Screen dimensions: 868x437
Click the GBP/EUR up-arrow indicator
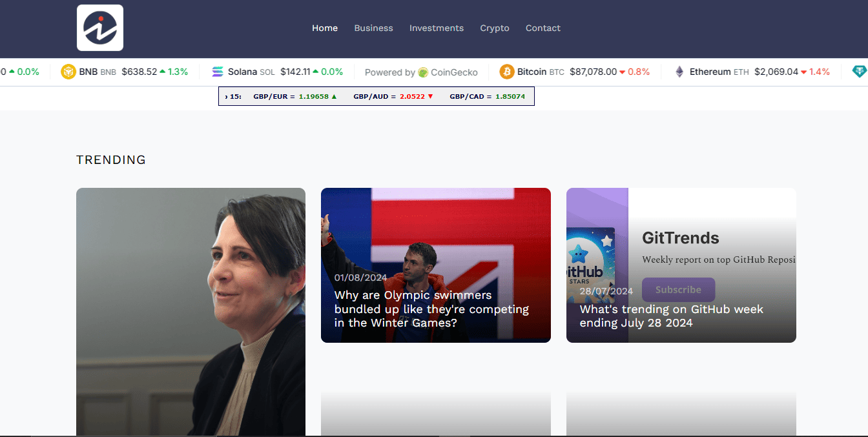click(x=334, y=96)
